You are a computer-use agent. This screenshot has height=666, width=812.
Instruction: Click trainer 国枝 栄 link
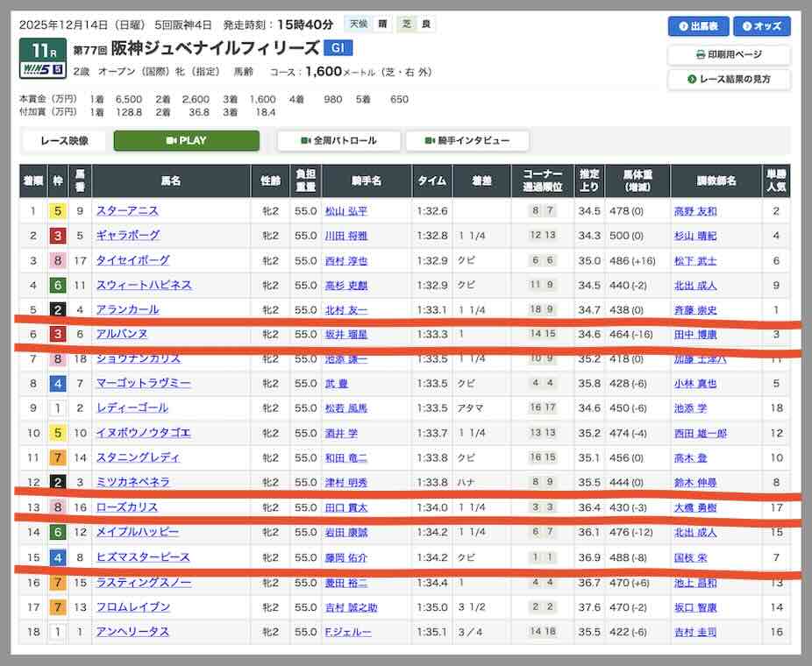[693, 557]
